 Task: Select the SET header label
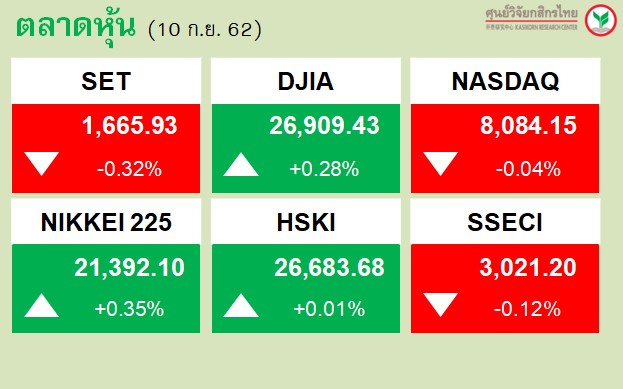(106, 81)
